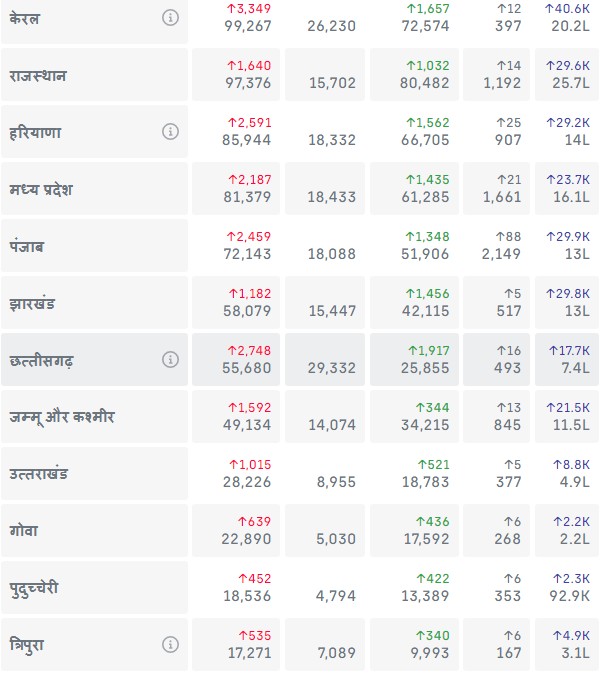Select the 2,149 deaths cell for पंजाब
Image resolution: width=604 pixels, height=674 pixels.
pyautogui.click(x=500, y=254)
